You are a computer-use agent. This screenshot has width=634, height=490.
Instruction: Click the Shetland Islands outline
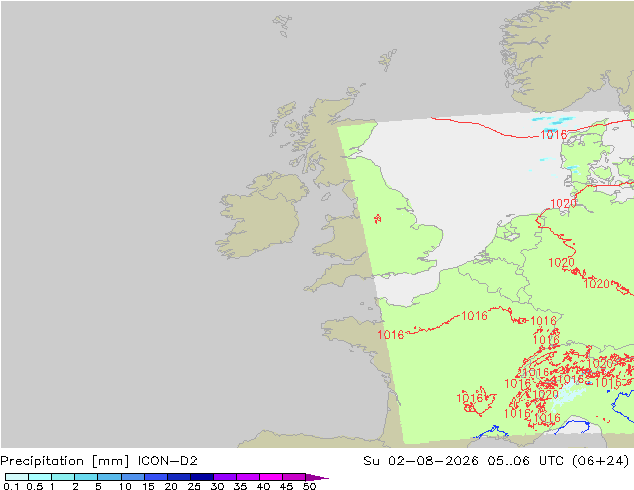[x=388, y=60]
